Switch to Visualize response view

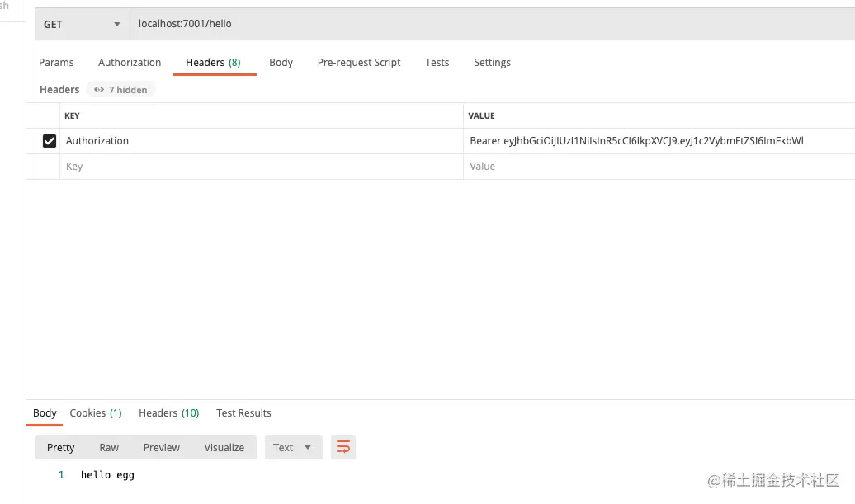click(x=224, y=447)
